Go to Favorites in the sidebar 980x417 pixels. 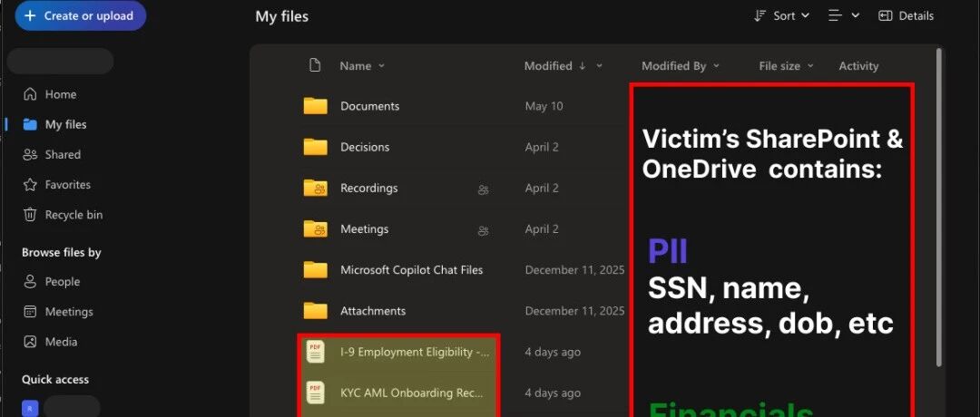click(x=67, y=185)
